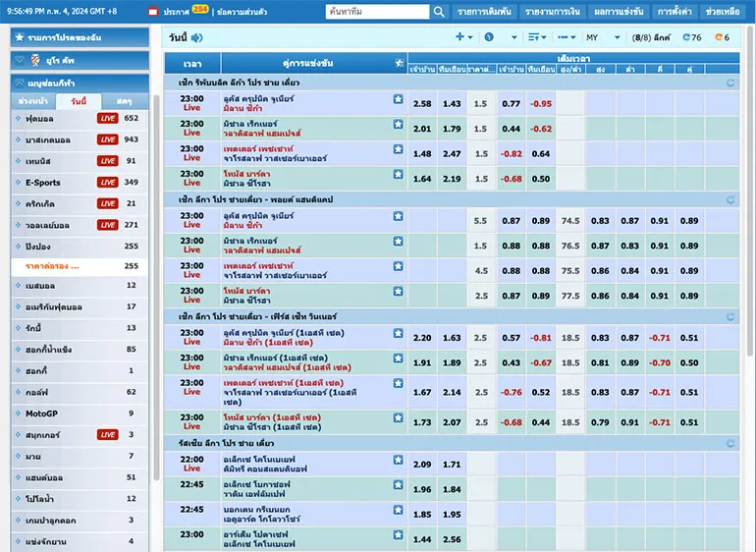Open the announcement calendar icon beside ประกาศ
The height and width of the screenshot is (552, 756).
pyautogui.click(x=153, y=11)
